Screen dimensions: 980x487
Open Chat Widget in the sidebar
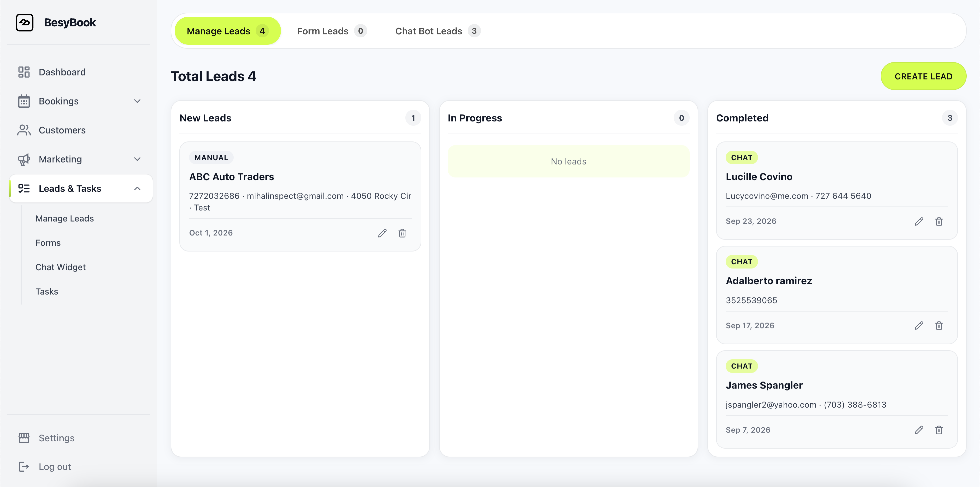(x=60, y=267)
